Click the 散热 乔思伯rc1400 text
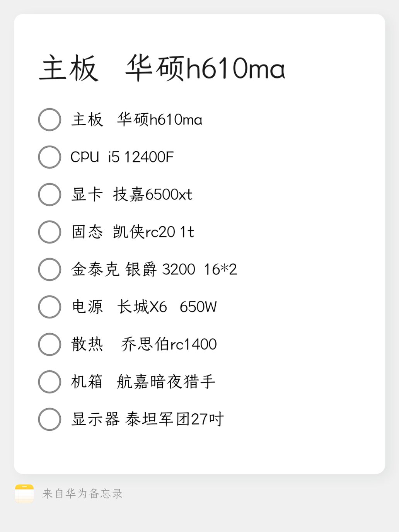 click(x=144, y=344)
